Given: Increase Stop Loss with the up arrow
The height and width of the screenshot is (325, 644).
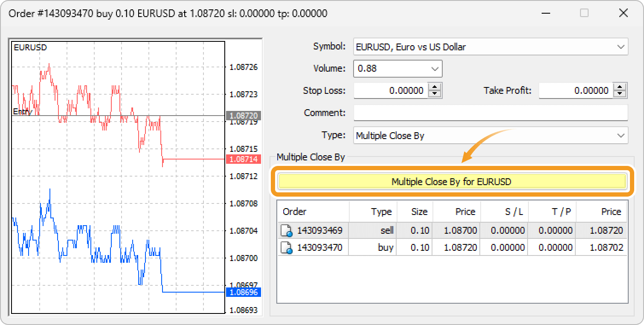Looking at the screenshot, I should tap(435, 87).
